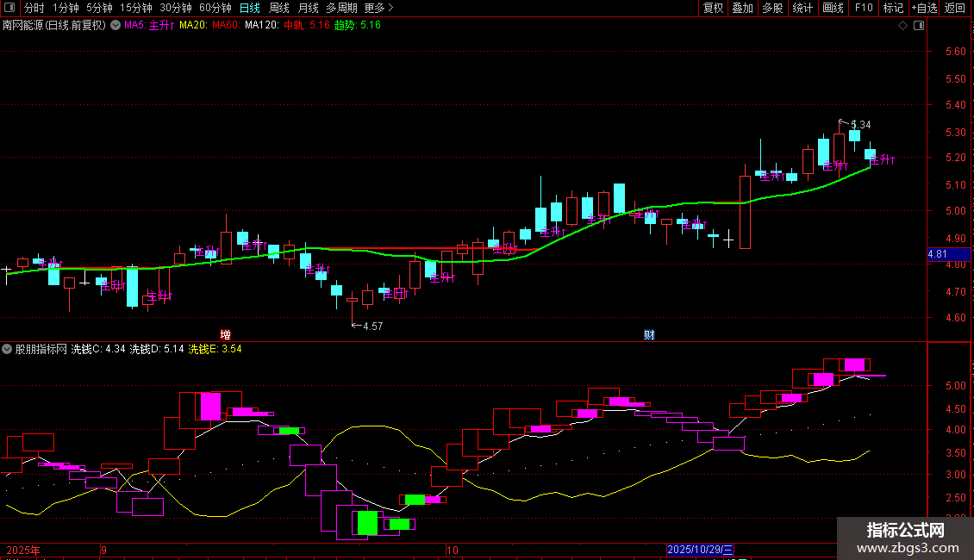Click the 趋势: 5.16 value
Screen dimensions: 974x560
pyautogui.click(x=357, y=25)
